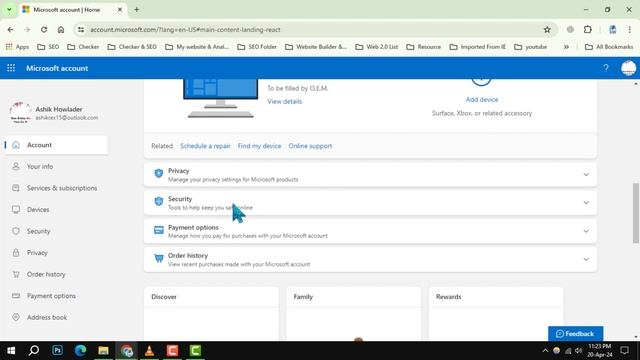Open the Windows notification center
This screenshot has width=640, height=360.
point(624,351)
